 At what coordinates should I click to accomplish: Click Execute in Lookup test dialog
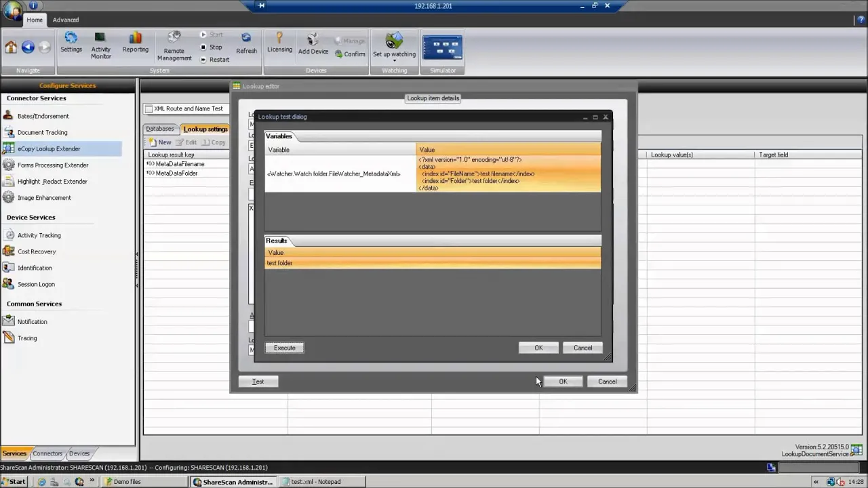[x=285, y=348]
